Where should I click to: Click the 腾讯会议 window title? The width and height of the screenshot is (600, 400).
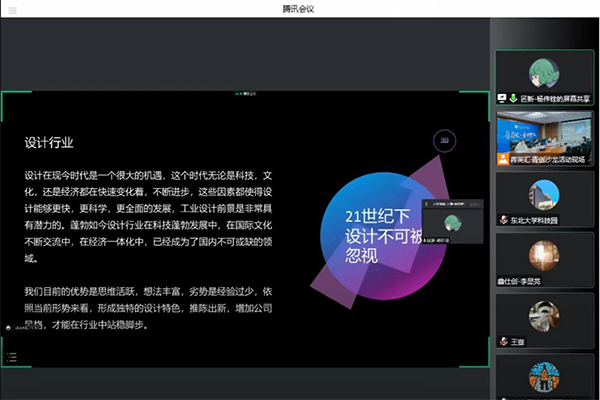tap(299, 8)
